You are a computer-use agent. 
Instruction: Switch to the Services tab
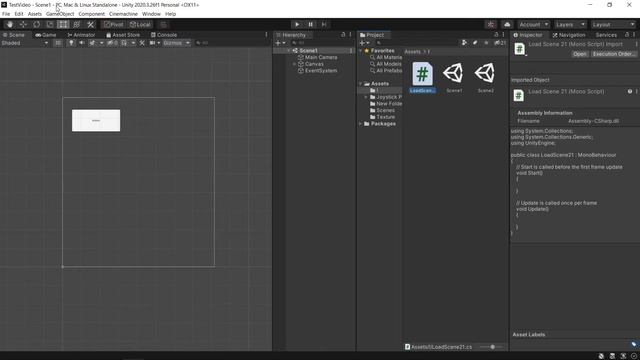[606, 35]
